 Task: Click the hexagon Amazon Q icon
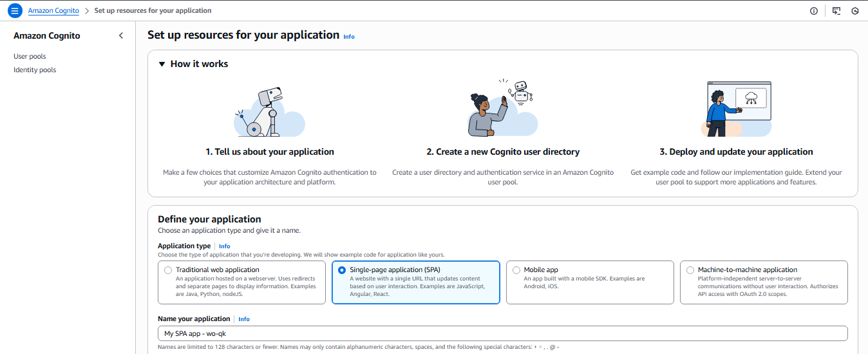click(855, 11)
